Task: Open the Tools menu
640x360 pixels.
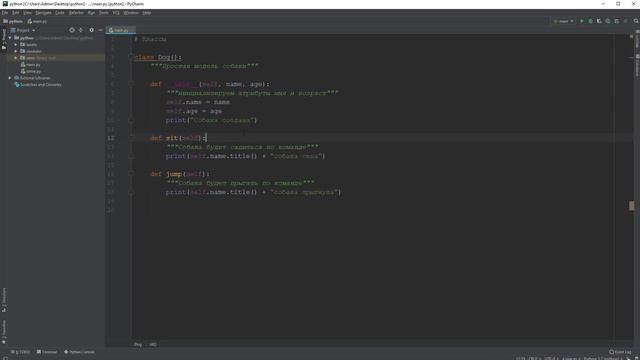Action: (x=104, y=13)
